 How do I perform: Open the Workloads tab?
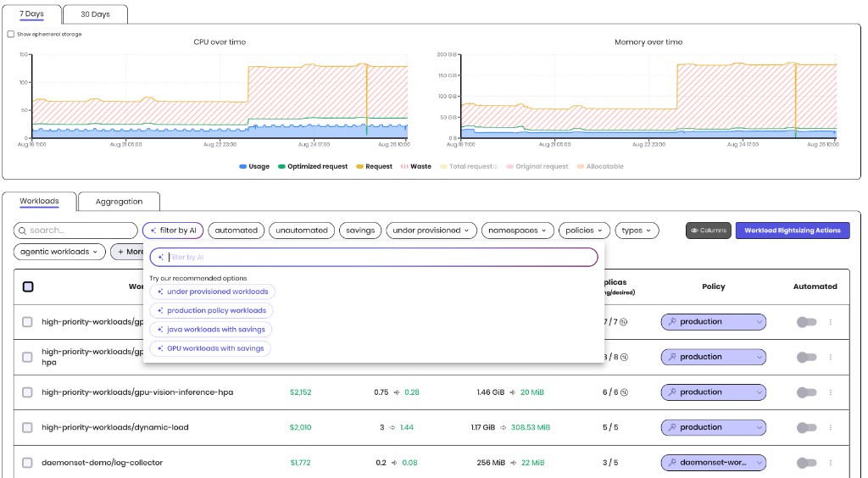tap(39, 202)
